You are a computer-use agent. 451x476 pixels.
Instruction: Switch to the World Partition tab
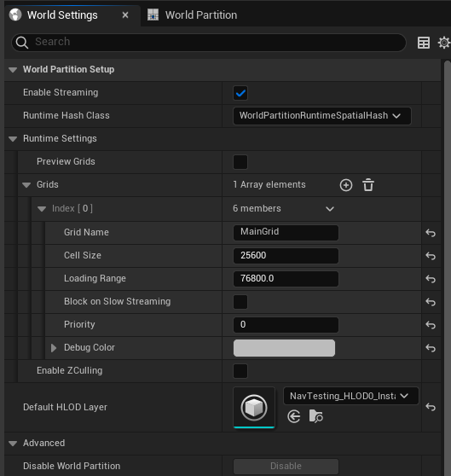tap(193, 15)
